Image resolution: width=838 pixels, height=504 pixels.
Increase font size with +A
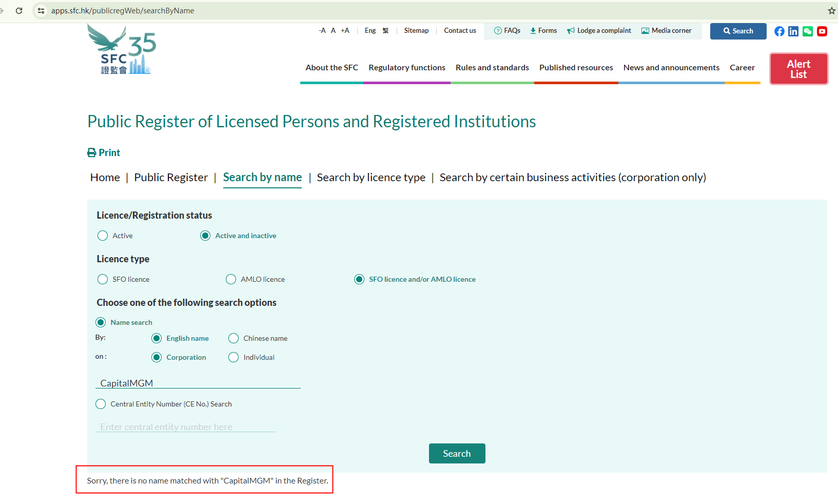click(x=345, y=31)
